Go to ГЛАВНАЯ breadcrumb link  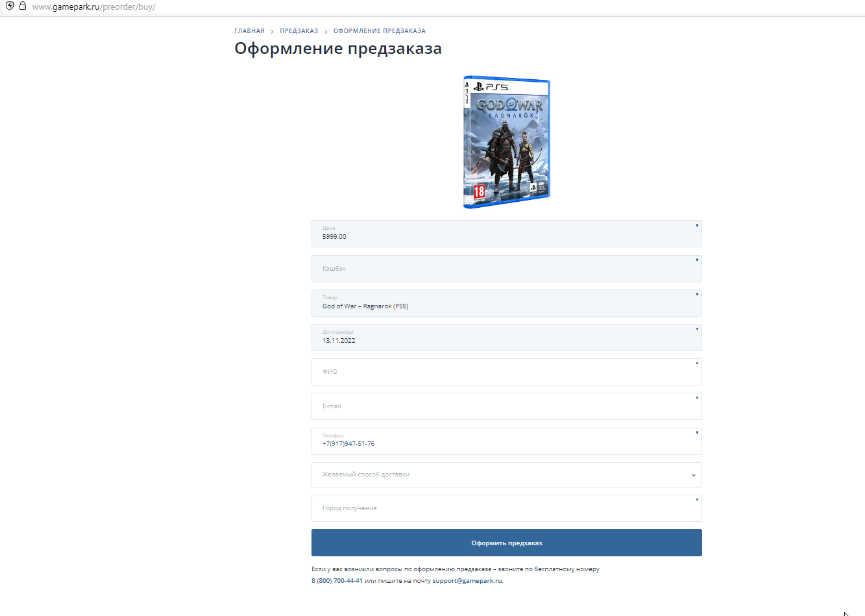point(249,31)
